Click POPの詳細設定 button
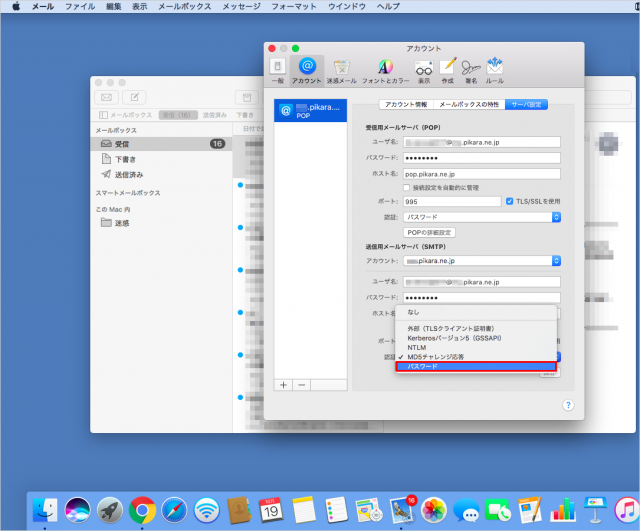The height and width of the screenshot is (531, 640). pyautogui.click(x=429, y=233)
